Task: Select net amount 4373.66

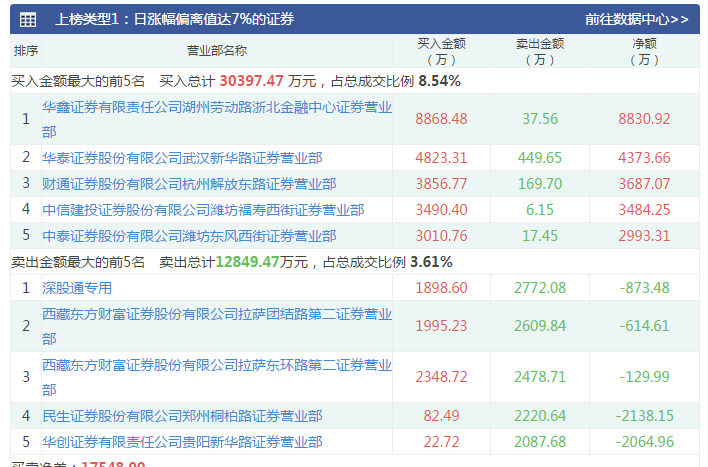Action: coord(644,158)
